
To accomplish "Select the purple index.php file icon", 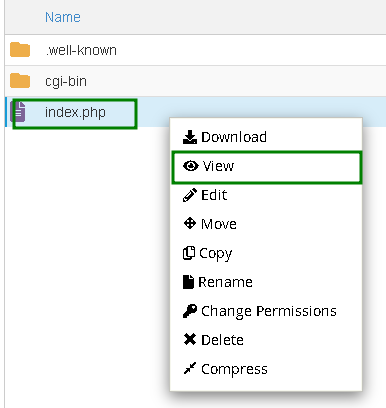I will pos(18,111).
